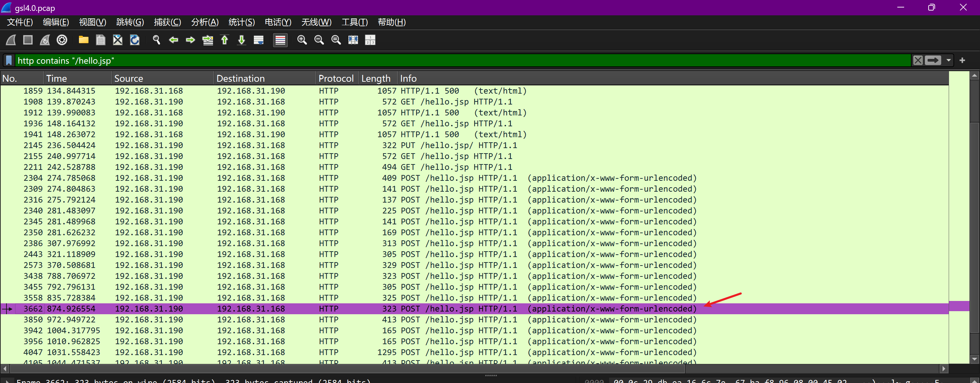Image resolution: width=980 pixels, height=383 pixels.
Task: Click the find packet magnifier icon
Action: (x=157, y=40)
